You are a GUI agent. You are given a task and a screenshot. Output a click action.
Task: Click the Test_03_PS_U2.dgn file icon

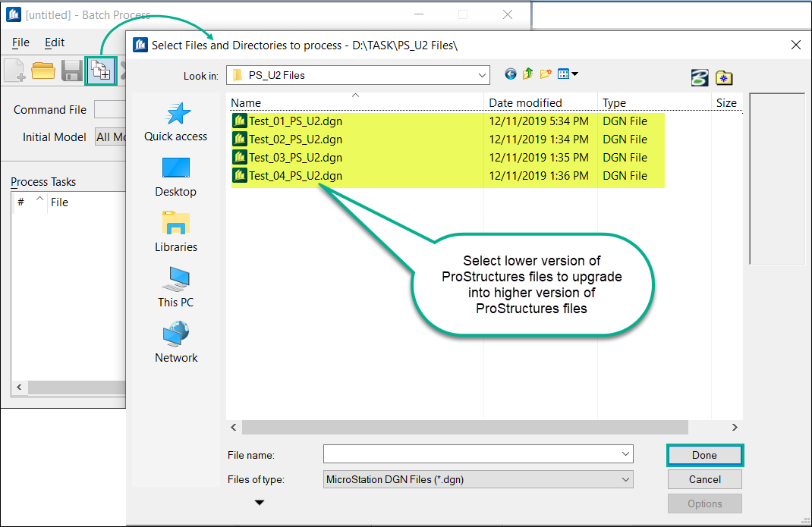point(239,157)
